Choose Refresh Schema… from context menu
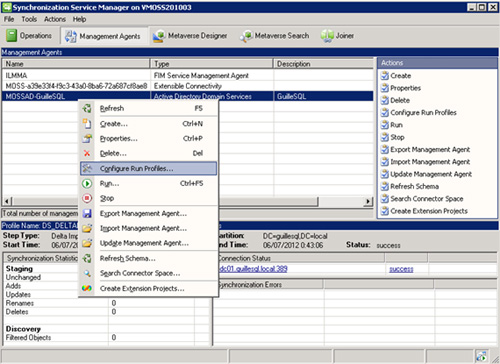The image size is (500, 364). 148,258
